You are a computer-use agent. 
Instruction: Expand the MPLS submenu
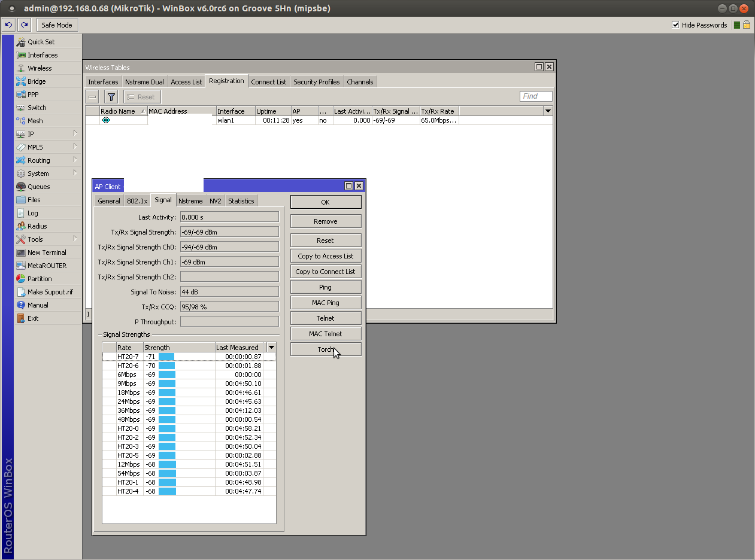pyautogui.click(x=75, y=147)
